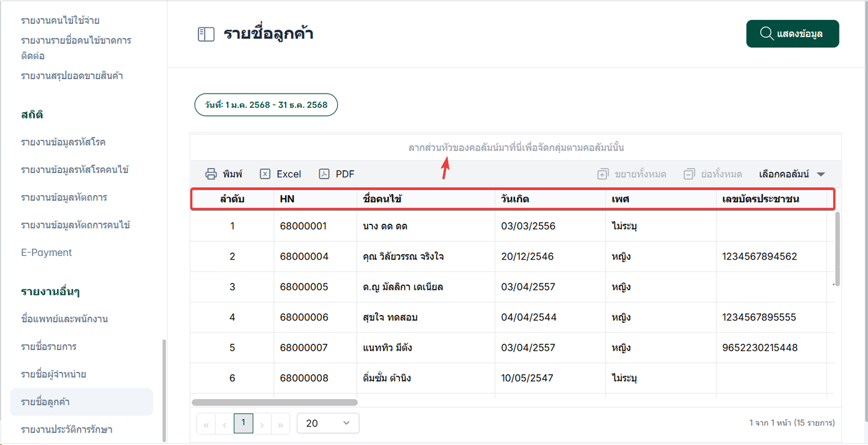Click HN cell 68000008
This screenshot has height=445, width=868.
tap(304, 378)
